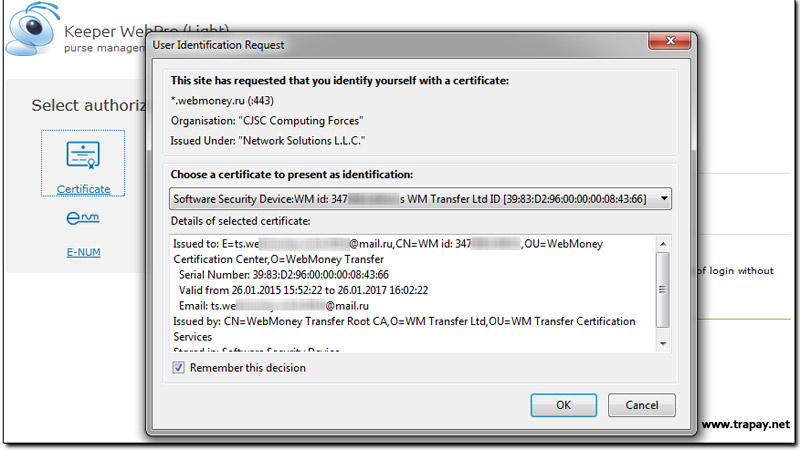
Task: Cancel the identification request
Action: tap(641, 405)
